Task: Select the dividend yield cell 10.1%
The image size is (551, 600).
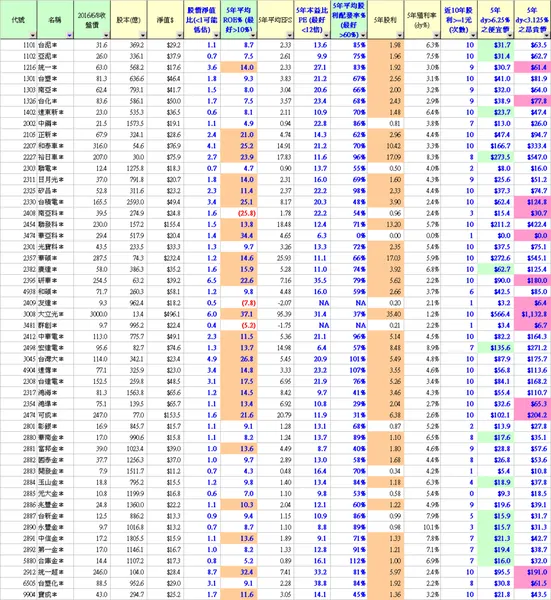Action: [422, 527]
